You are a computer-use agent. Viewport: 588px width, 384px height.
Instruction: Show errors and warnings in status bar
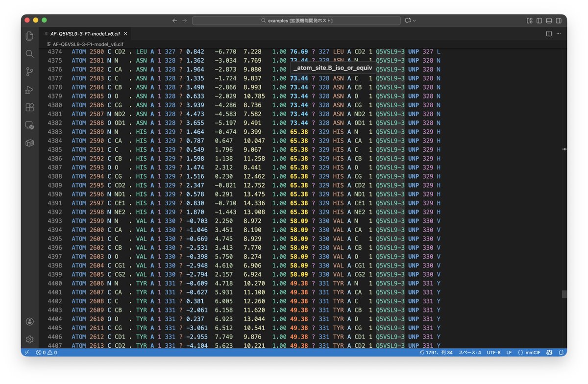click(47, 352)
